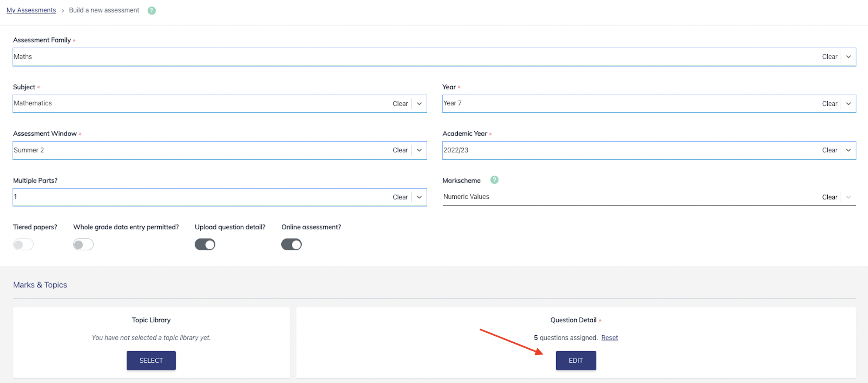
Task: Clear the Summer 2 assessment window
Action: point(400,150)
